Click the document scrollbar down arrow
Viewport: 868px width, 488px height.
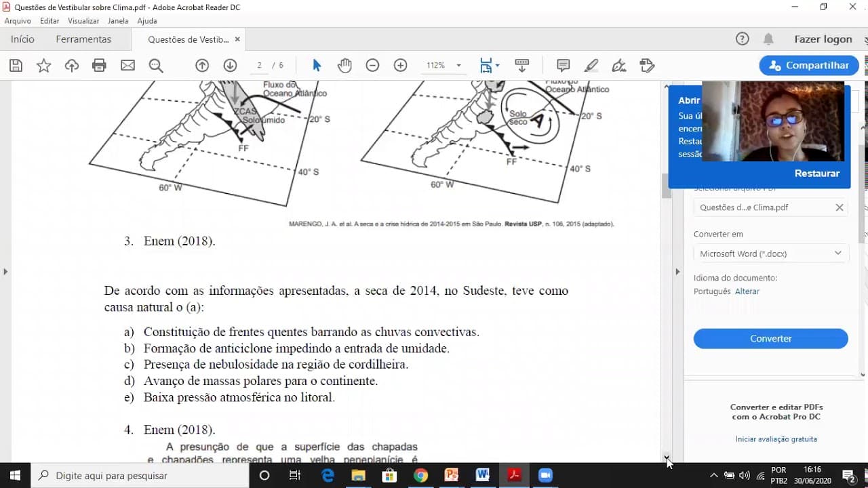click(666, 457)
